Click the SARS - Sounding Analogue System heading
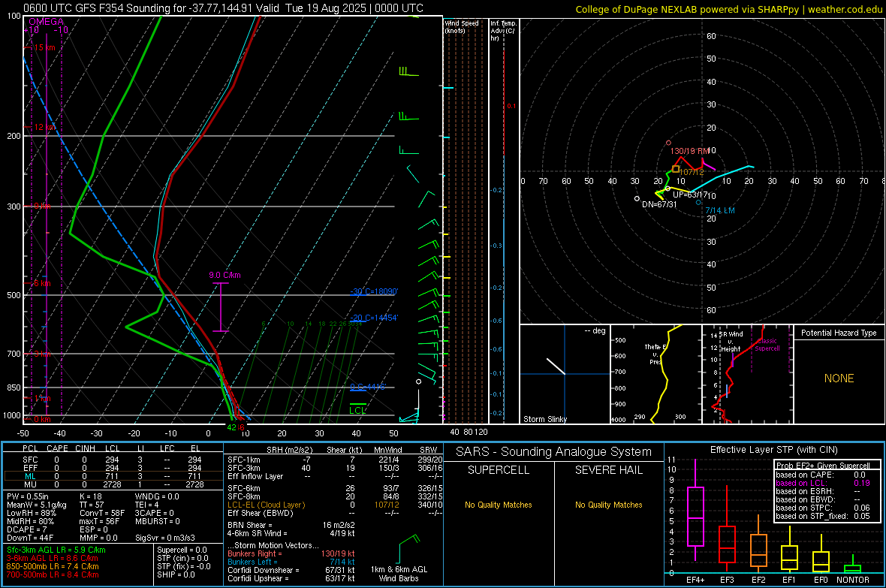 click(x=554, y=452)
